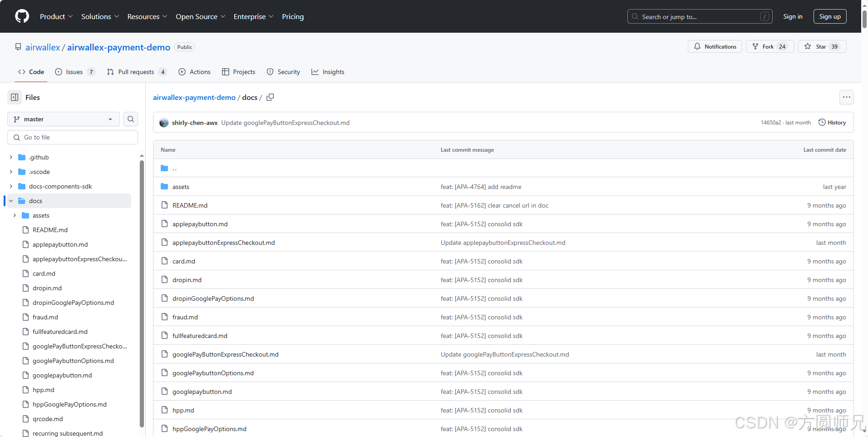Image resolution: width=868 pixels, height=437 pixels.
Task: Click the shirly-chen-awx avatar
Action: coord(164,123)
